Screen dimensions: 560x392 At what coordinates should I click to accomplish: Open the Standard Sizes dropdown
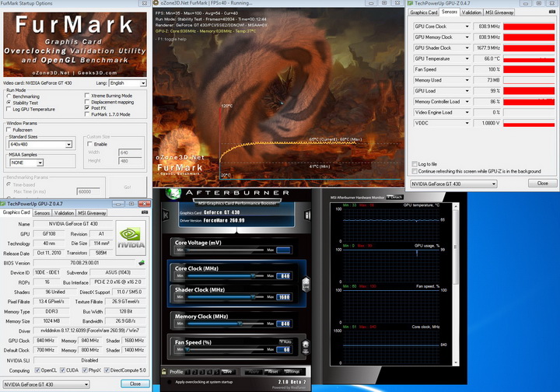[x=68, y=145]
